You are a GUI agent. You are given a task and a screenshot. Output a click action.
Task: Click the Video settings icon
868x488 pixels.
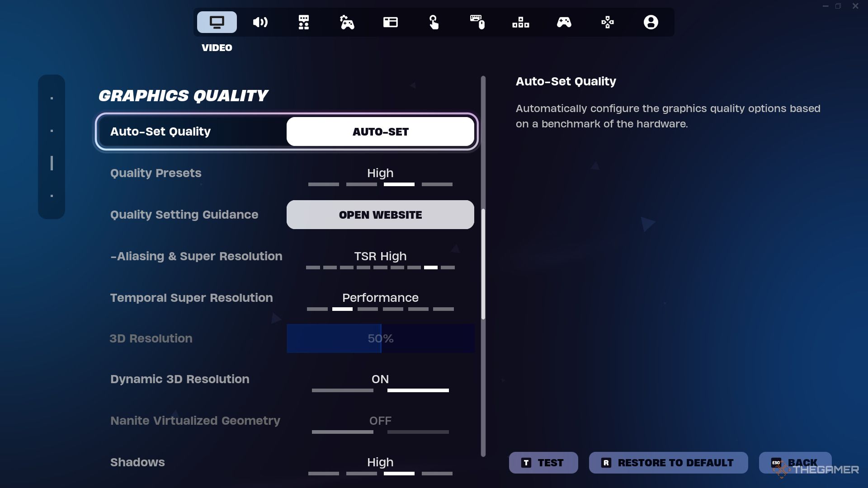pyautogui.click(x=217, y=21)
